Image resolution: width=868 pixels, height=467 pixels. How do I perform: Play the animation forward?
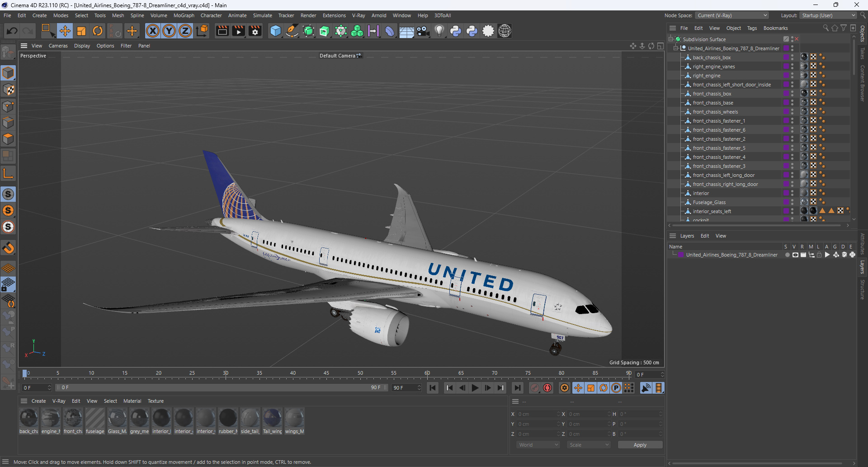coord(475,388)
